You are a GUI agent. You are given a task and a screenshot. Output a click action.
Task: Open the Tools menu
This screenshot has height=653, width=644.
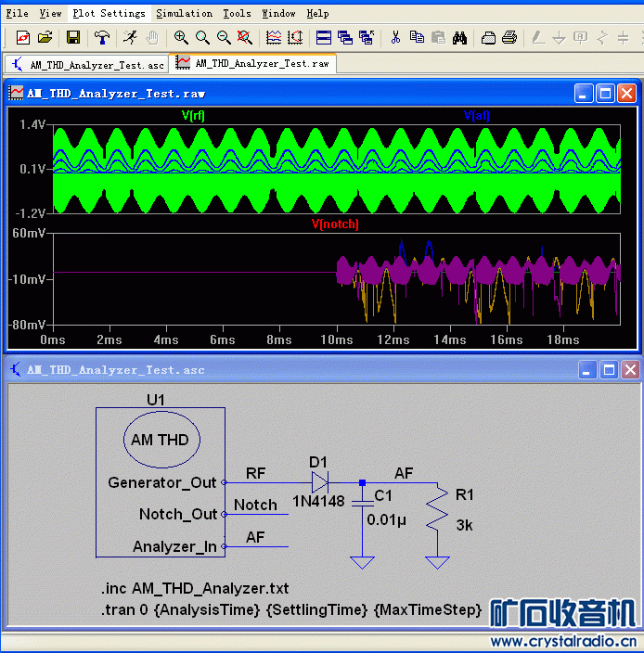237,14
